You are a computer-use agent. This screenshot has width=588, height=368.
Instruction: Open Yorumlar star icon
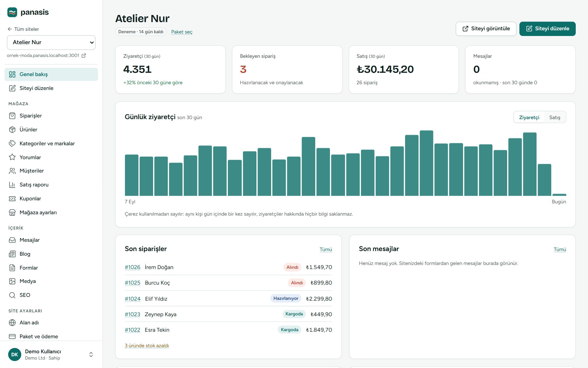12,157
